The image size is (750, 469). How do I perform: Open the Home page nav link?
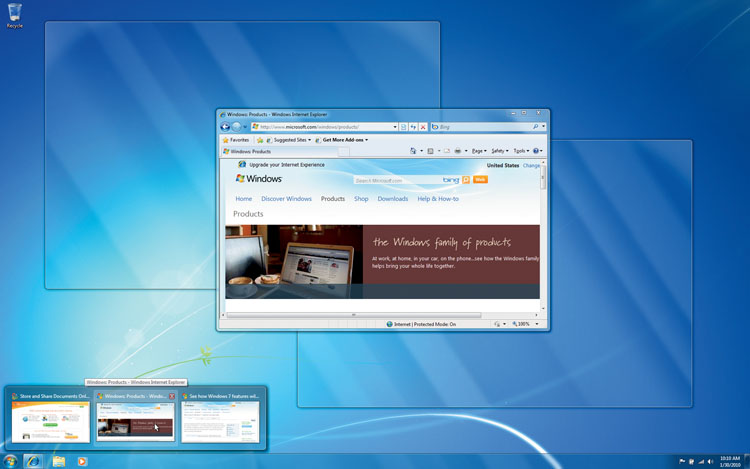[243, 199]
